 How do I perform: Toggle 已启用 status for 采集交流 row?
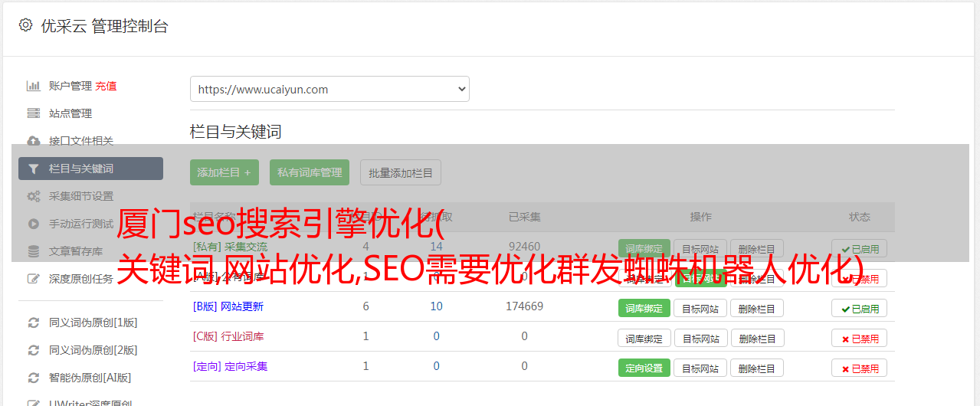click(859, 248)
